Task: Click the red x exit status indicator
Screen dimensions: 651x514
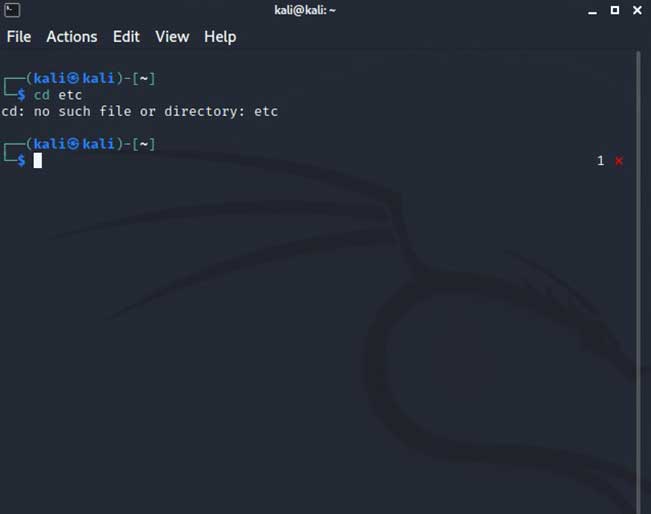Action: [619, 161]
